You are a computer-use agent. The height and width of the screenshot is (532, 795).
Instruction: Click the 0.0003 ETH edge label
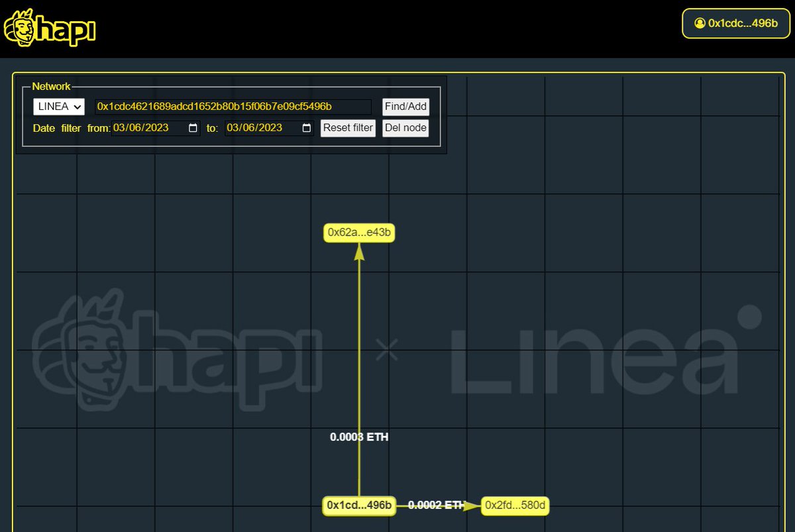[359, 437]
